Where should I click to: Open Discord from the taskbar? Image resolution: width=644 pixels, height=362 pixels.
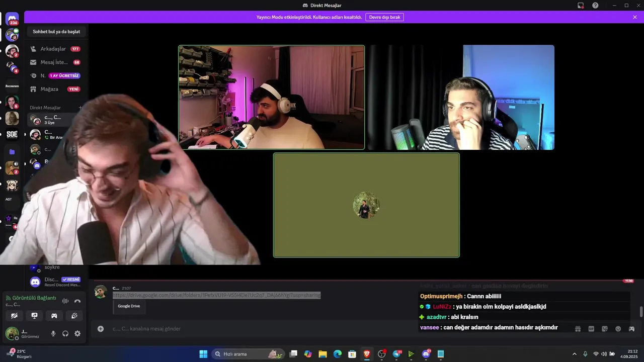tap(426, 354)
